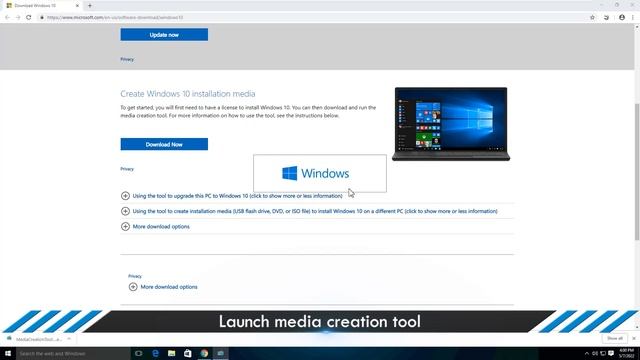
Task: Close the downloads bar
Action: click(x=634, y=338)
